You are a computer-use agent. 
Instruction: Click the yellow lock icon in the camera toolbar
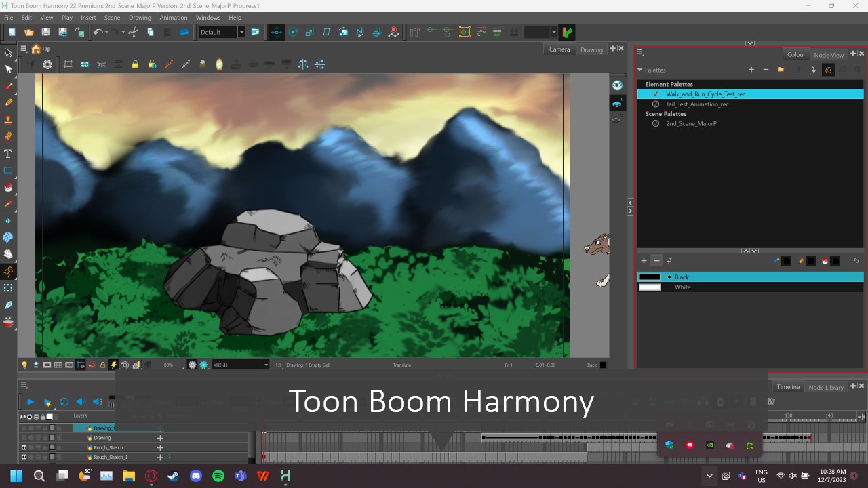pyautogui.click(x=135, y=64)
